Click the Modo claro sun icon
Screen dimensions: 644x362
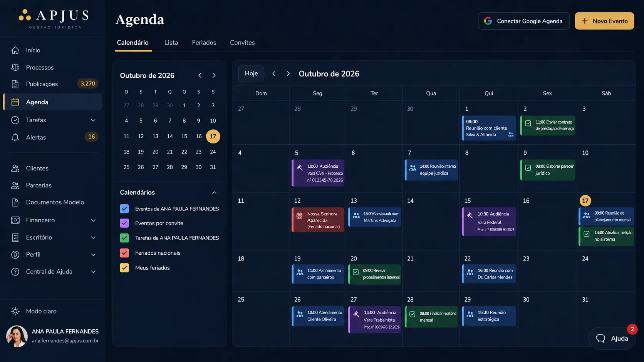click(15, 311)
